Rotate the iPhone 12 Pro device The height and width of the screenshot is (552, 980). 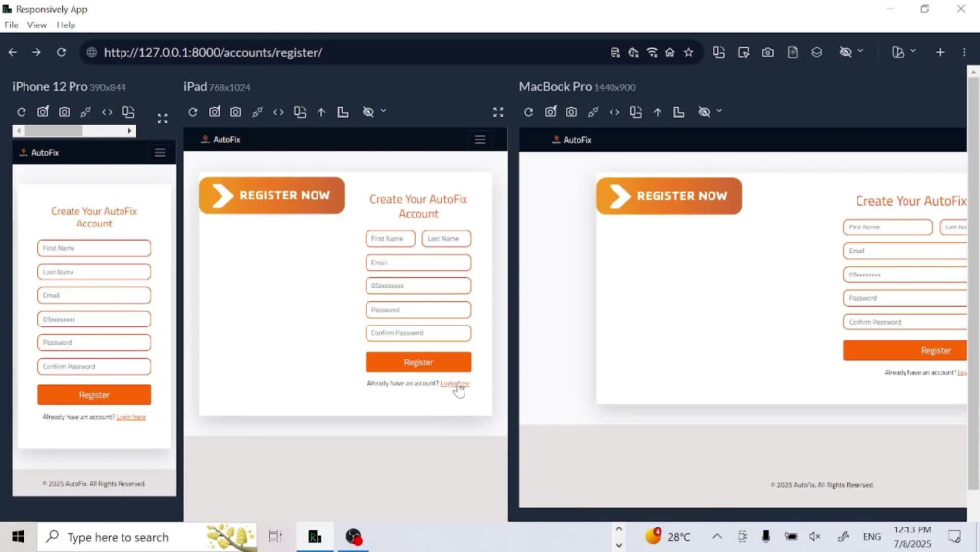pos(128,112)
